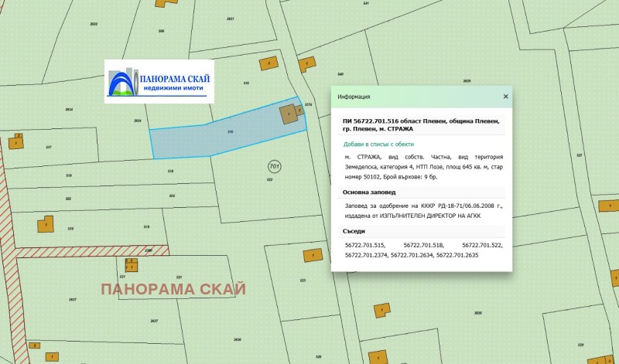Click the ПАНОРАМА СКАЙ watermark text
The height and width of the screenshot is (364, 619).
tap(173, 289)
